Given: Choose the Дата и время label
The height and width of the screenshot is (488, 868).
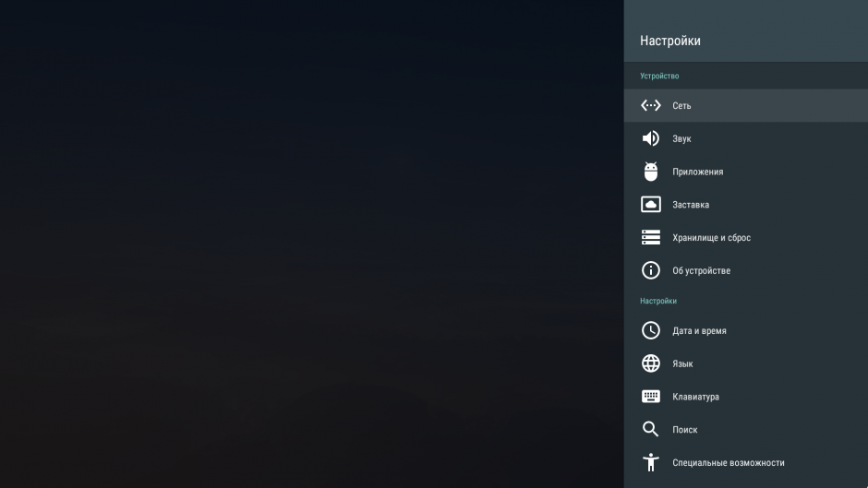Looking at the screenshot, I should coord(699,331).
